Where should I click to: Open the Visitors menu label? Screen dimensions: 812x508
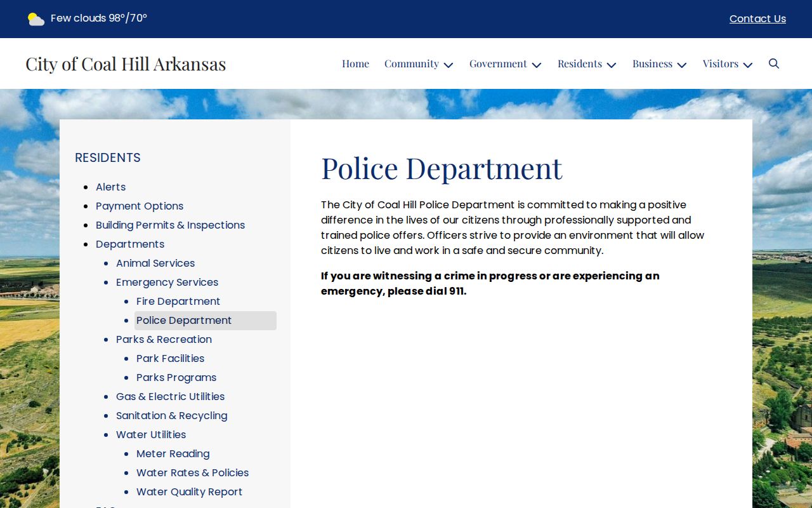click(721, 63)
